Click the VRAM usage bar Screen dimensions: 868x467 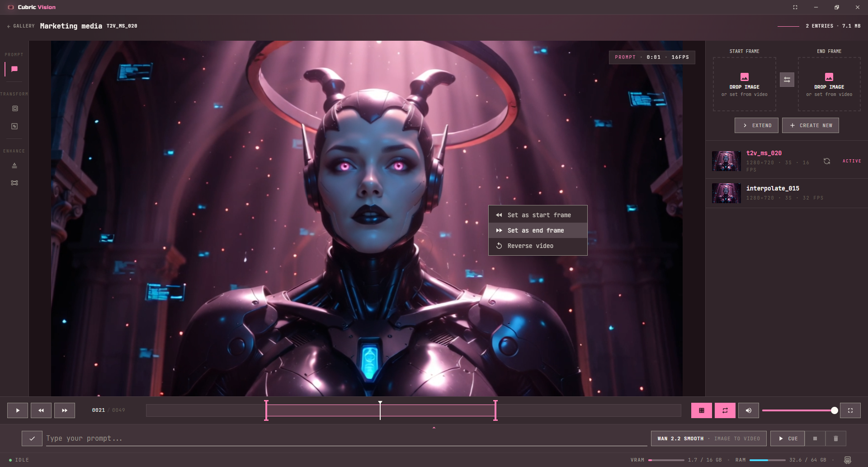pyautogui.click(x=666, y=460)
